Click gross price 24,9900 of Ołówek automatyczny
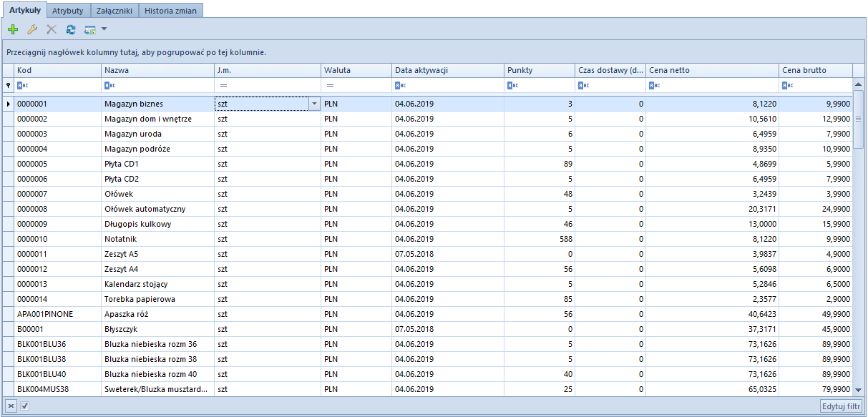This screenshot has height=417, width=868. coord(816,209)
